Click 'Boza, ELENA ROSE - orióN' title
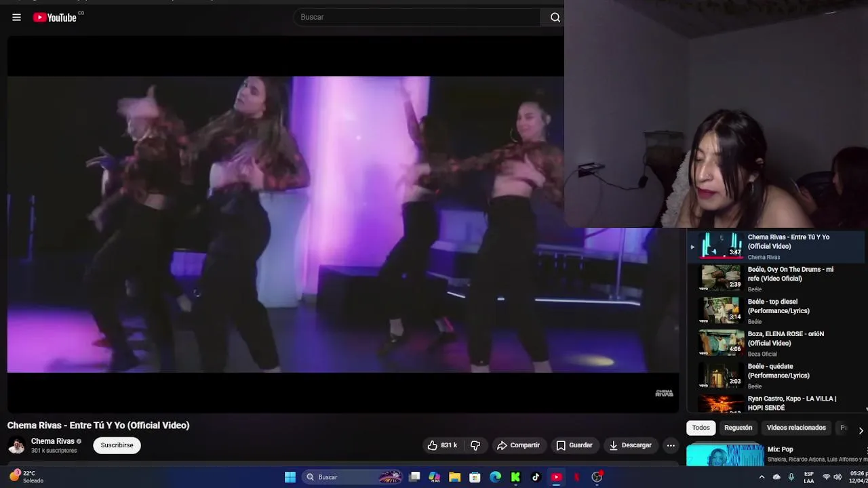The image size is (868, 488). click(x=786, y=338)
